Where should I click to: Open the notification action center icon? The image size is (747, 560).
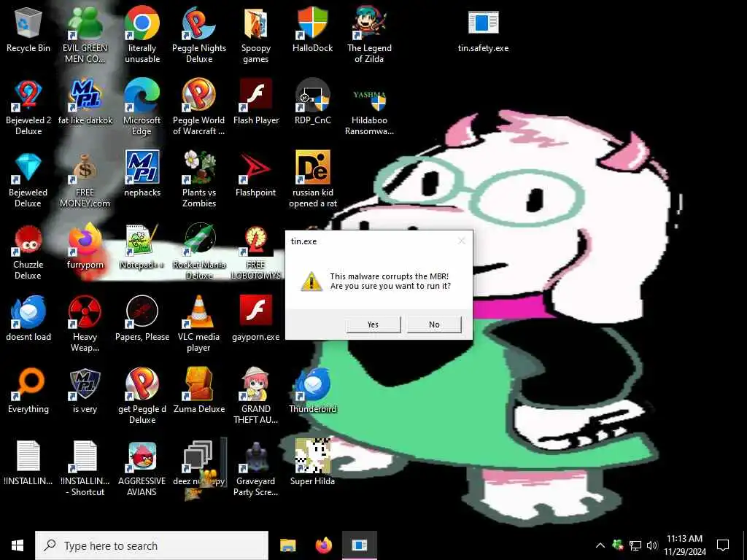click(x=723, y=545)
